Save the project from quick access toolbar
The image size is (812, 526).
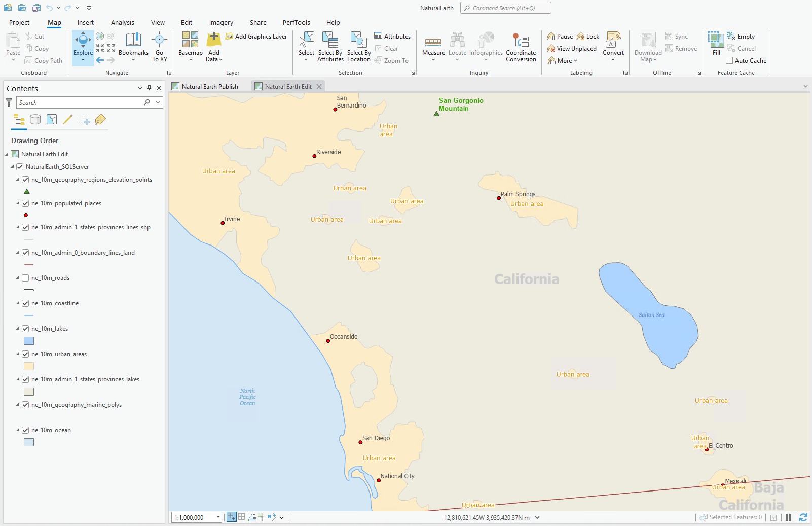coord(36,8)
